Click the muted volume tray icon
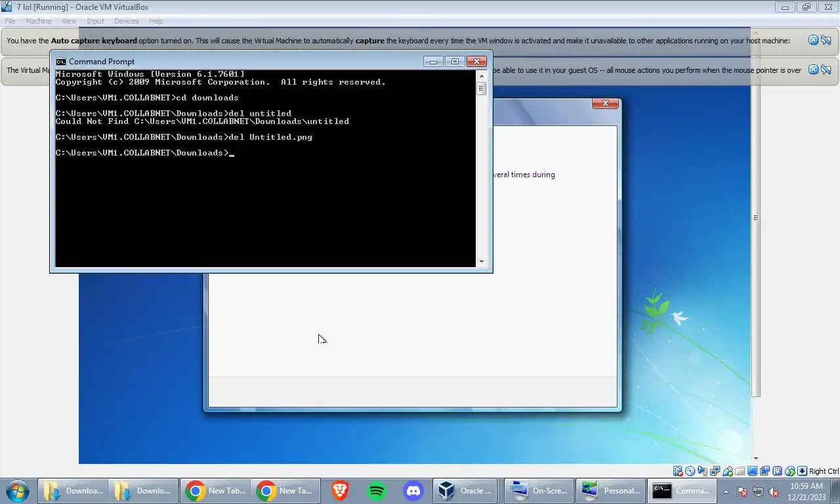The image size is (840, 504). click(x=774, y=491)
